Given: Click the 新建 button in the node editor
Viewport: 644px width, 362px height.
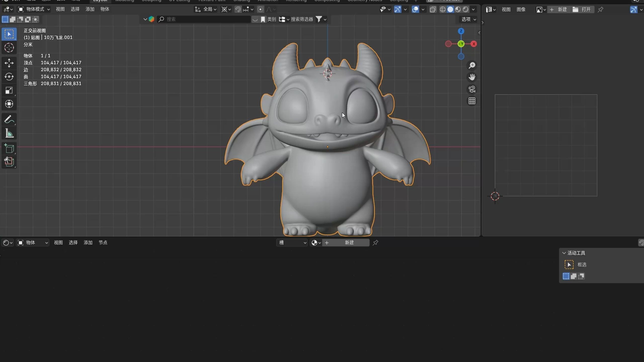Looking at the screenshot, I should [349, 243].
